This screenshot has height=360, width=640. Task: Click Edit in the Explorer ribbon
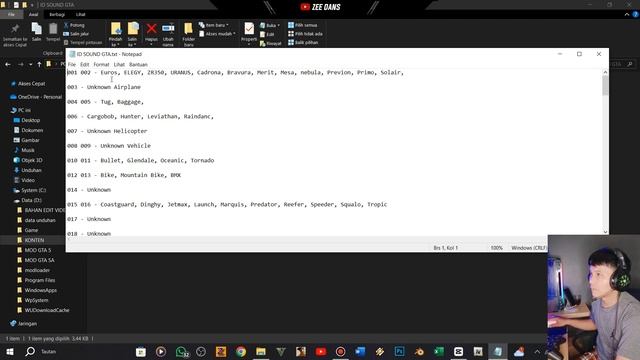267,34
